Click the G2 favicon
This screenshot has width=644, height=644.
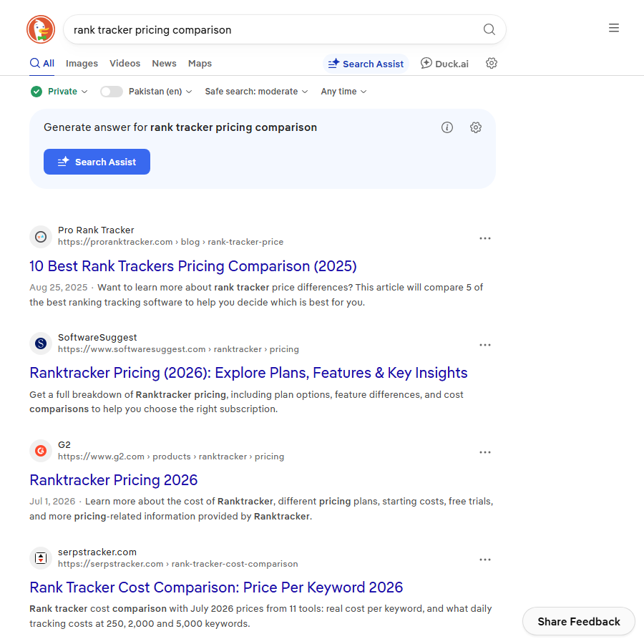pos(41,451)
